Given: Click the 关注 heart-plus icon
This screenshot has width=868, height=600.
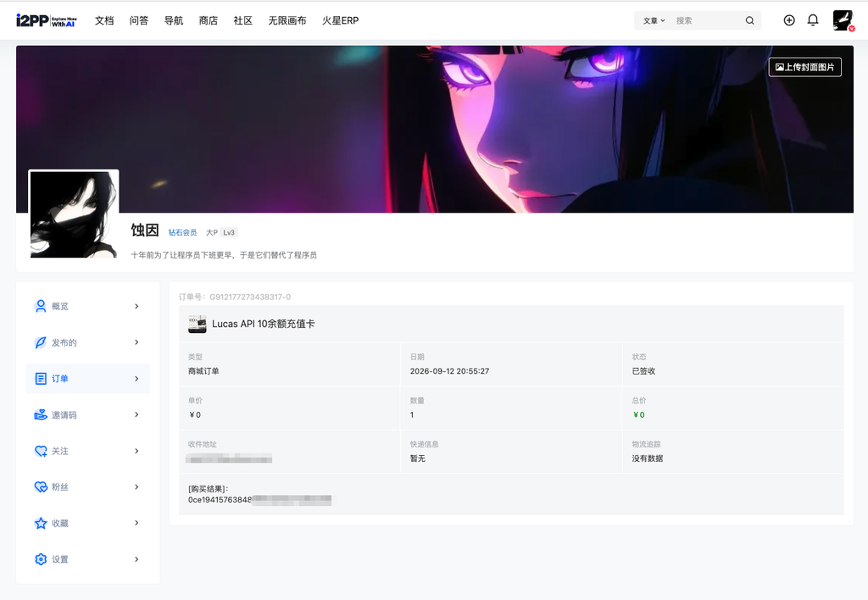Looking at the screenshot, I should point(41,451).
